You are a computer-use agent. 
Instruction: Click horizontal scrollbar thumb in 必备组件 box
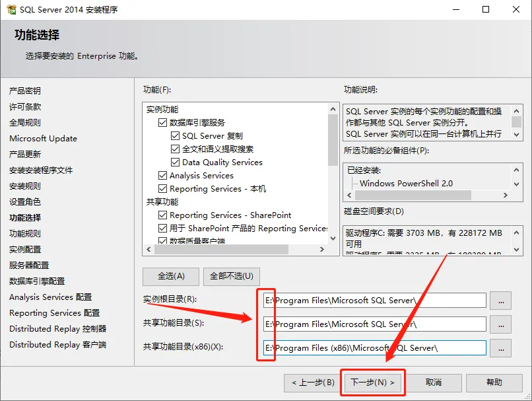click(413, 196)
